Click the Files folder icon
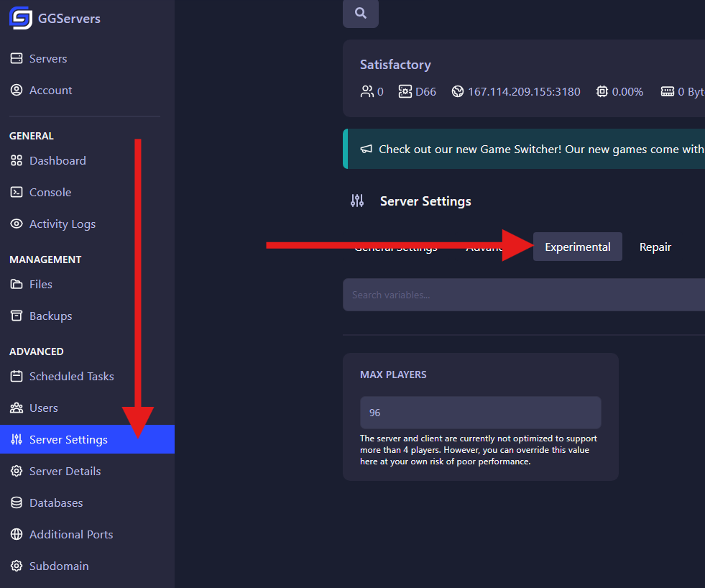 click(17, 285)
